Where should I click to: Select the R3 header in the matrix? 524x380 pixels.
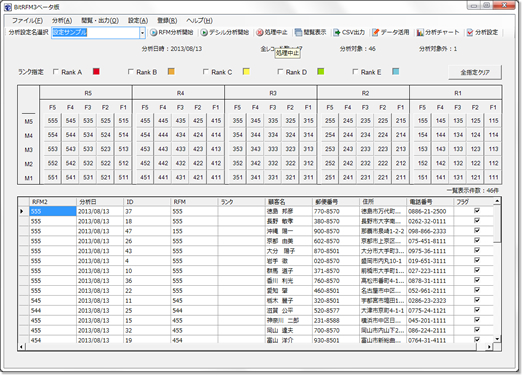[271, 93]
